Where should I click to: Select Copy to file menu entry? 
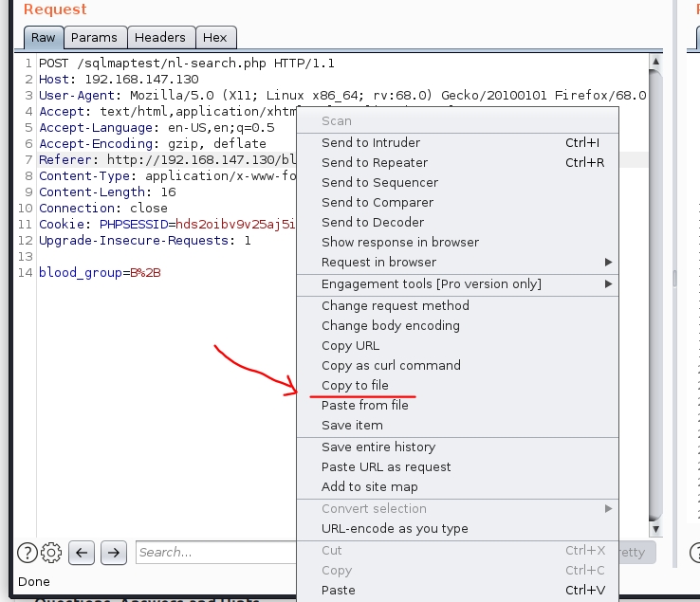(x=355, y=385)
